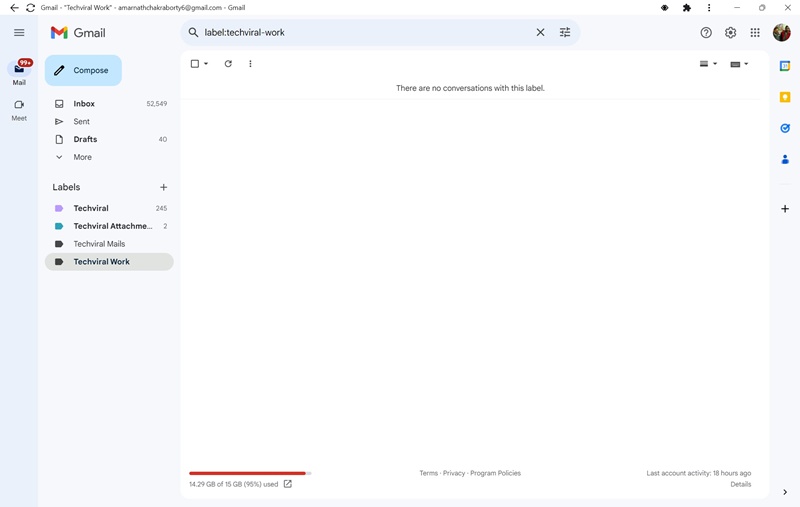
Task: Click 'Last account activity: 18 hours ago' text
Action: click(698, 473)
